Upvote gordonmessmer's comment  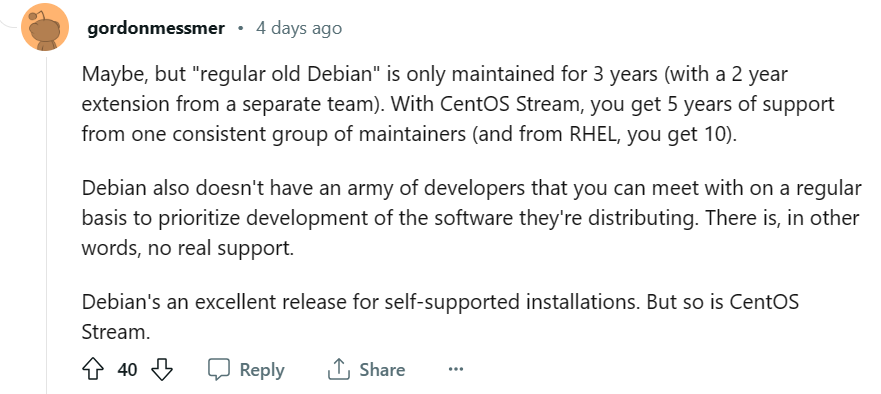pos(93,370)
